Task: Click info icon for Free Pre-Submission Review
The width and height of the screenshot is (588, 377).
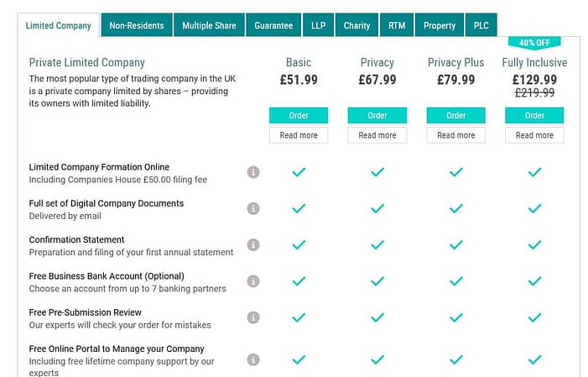Action: (253, 317)
